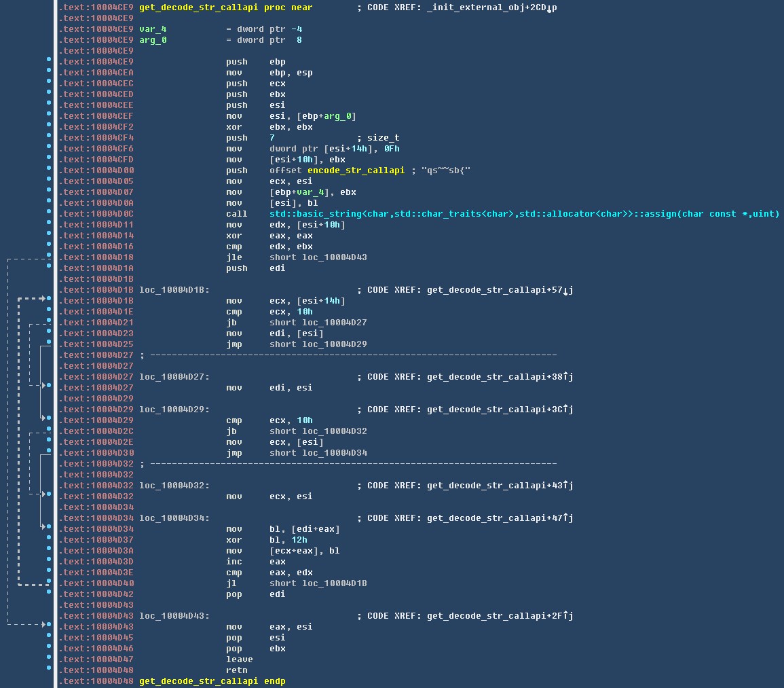
Task: Toggle breakpoint dot on the "inc eax" line
Action: (x=49, y=562)
